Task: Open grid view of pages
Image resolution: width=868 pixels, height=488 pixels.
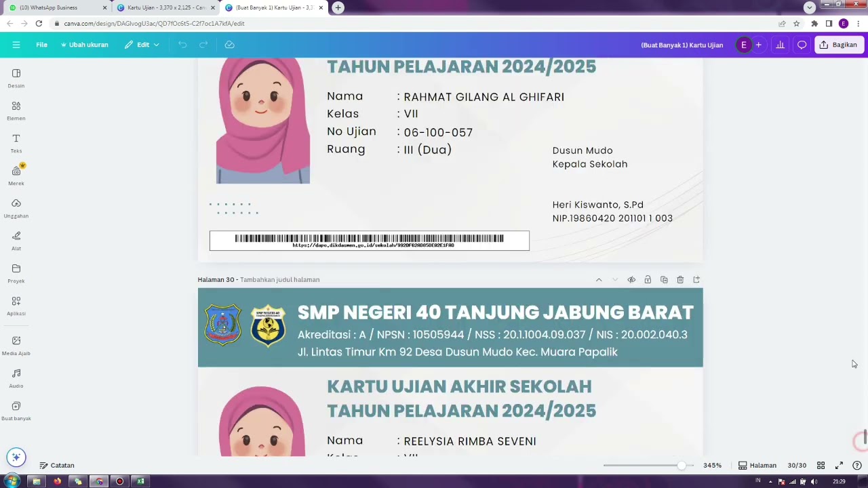Action: (821, 466)
